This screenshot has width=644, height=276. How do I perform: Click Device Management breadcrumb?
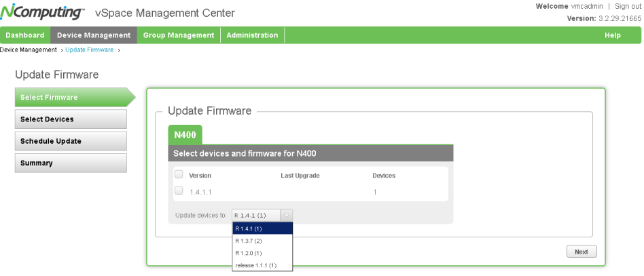point(29,50)
